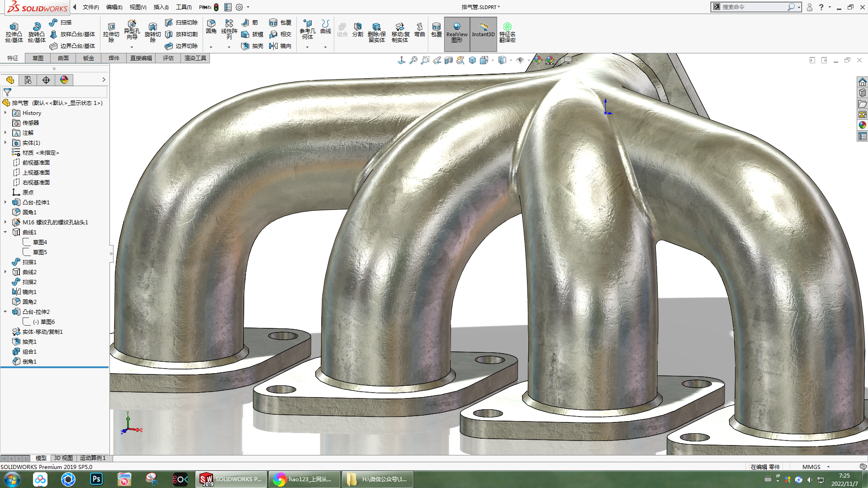Screen dimensions: 868x488
Task: Open the 圆角 fillet dropdown arrow
Action: pos(211,47)
